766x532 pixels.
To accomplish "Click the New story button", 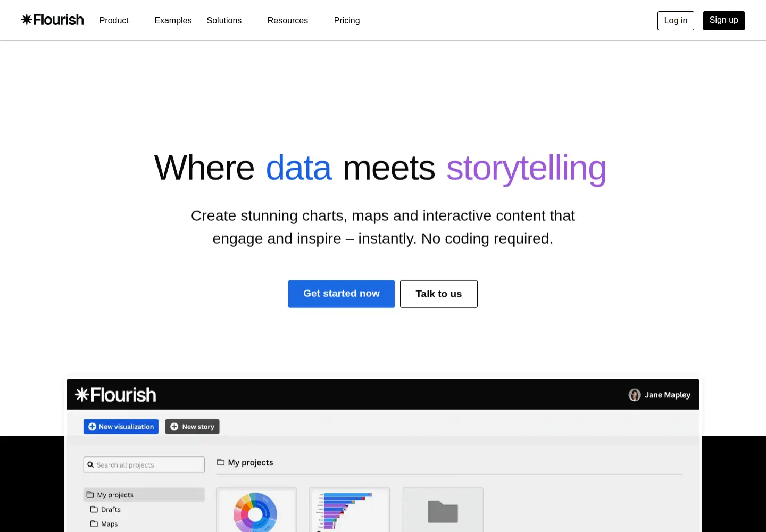I will (192, 427).
